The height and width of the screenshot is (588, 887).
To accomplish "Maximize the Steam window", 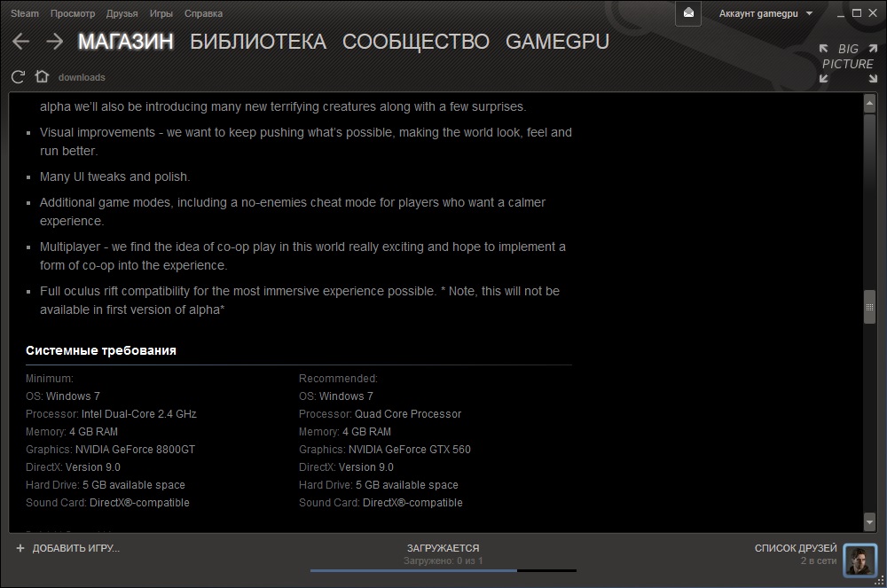I will tap(857, 13).
